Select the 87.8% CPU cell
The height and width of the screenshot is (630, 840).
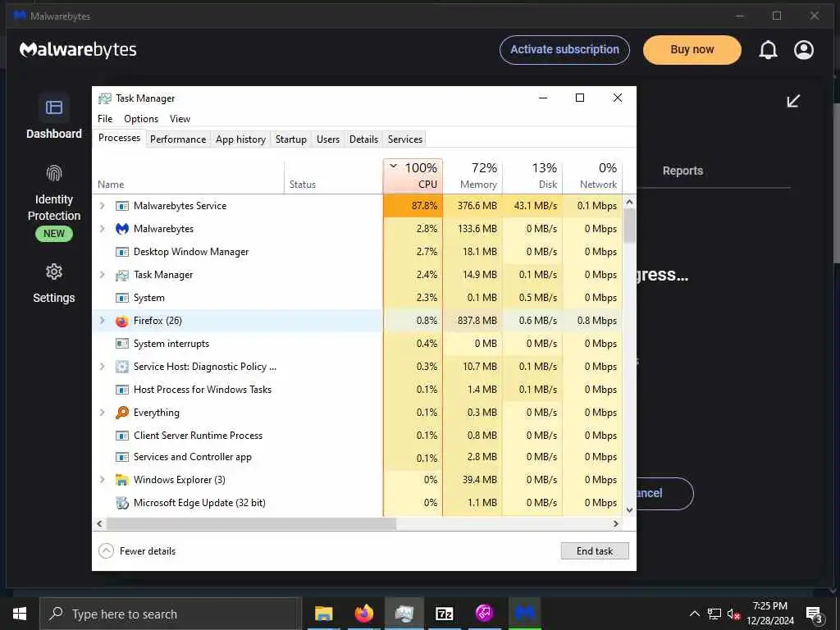tap(413, 206)
